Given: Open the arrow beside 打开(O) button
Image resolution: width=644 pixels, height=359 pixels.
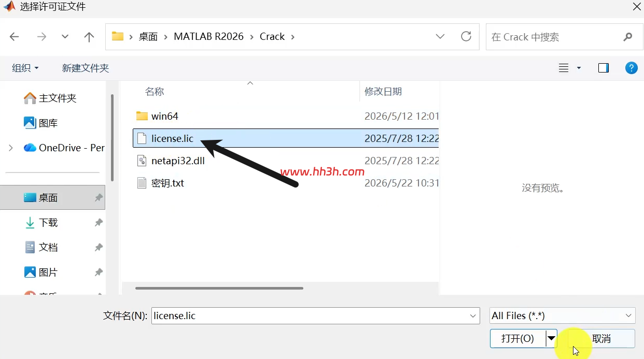Looking at the screenshot, I should [x=552, y=338].
